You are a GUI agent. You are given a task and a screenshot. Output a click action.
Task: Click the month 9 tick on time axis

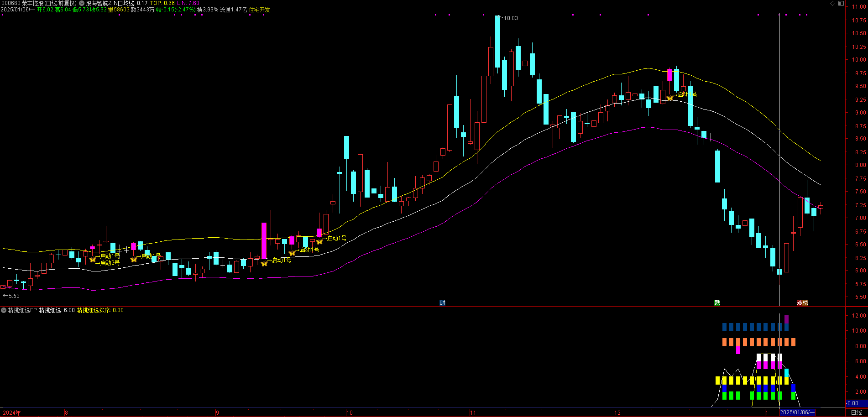[218, 413]
